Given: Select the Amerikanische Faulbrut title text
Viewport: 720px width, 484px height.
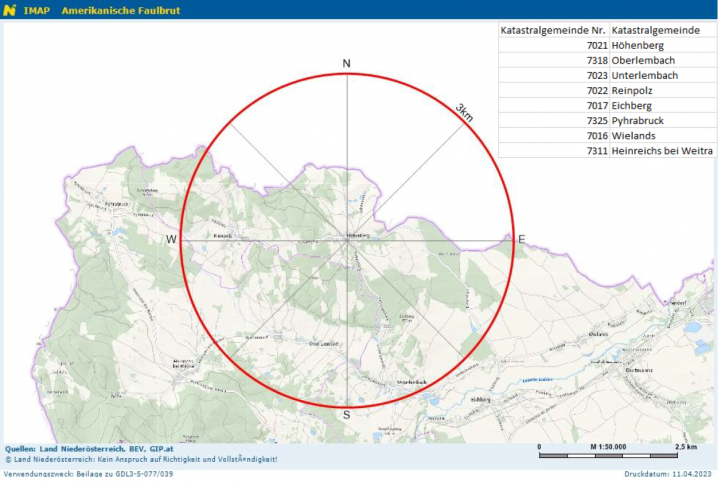Looking at the screenshot, I should coord(112,9).
